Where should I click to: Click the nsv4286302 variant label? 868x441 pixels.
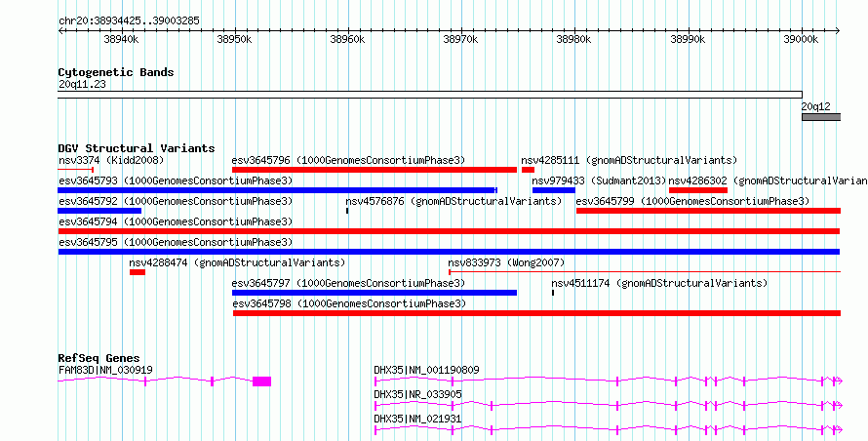[x=769, y=181]
